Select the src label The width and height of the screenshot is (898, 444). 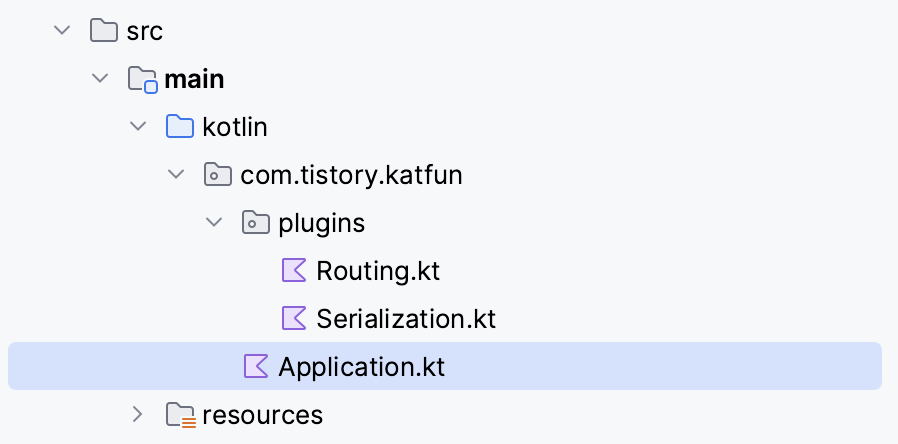tap(144, 31)
